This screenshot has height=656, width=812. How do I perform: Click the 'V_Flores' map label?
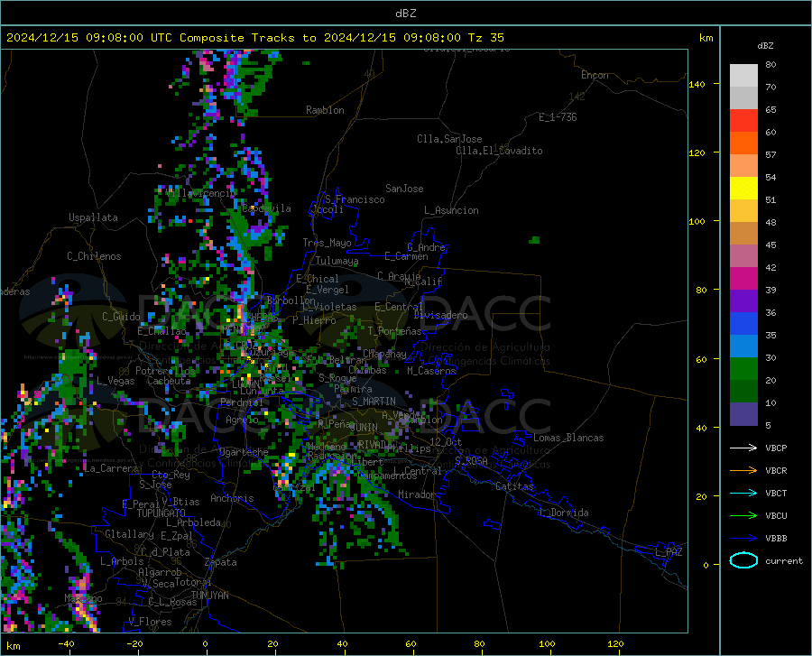tap(150, 622)
